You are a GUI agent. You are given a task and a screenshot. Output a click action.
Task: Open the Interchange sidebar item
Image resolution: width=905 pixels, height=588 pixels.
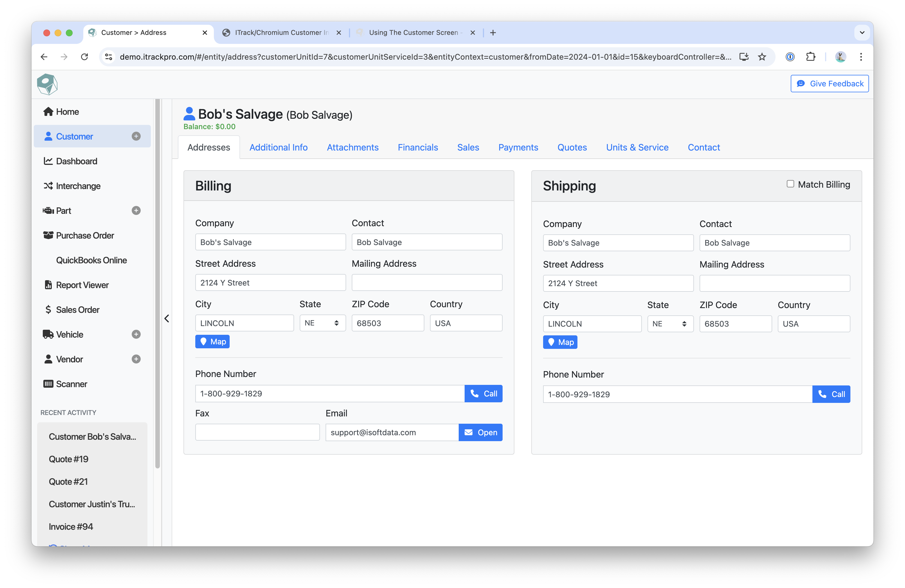[x=78, y=186]
